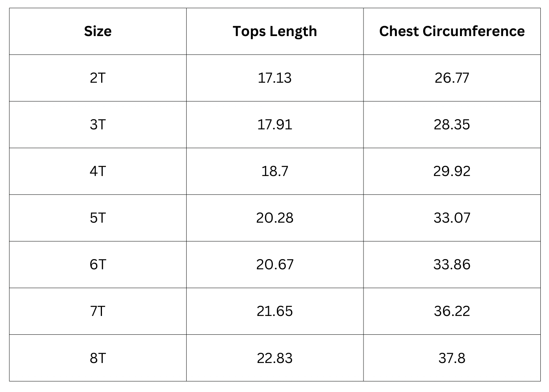Viewport: 549px width, 392px height.
Task: Click the 28.35 chest circumference value
Action: 452,124
